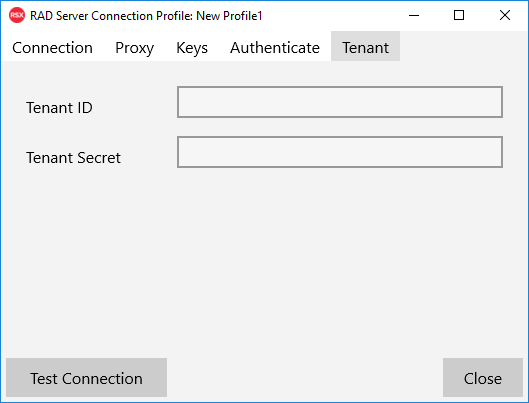
Task: Click the empty space between Test Connection and Close
Action: pos(305,378)
